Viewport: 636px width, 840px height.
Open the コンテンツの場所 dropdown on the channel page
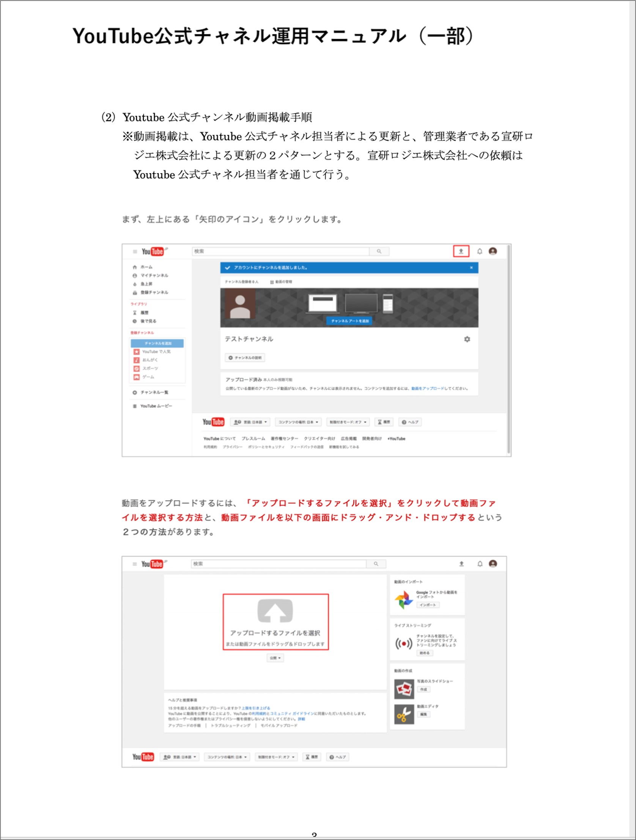[298, 422]
